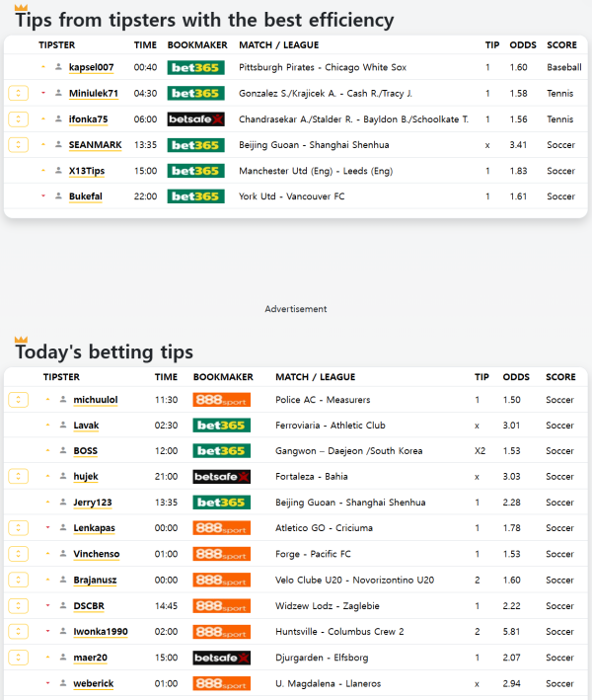Expand the tip details for Miniulek71
Image resolution: width=592 pixels, height=700 pixels.
pyautogui.click(x=18, y=94)
